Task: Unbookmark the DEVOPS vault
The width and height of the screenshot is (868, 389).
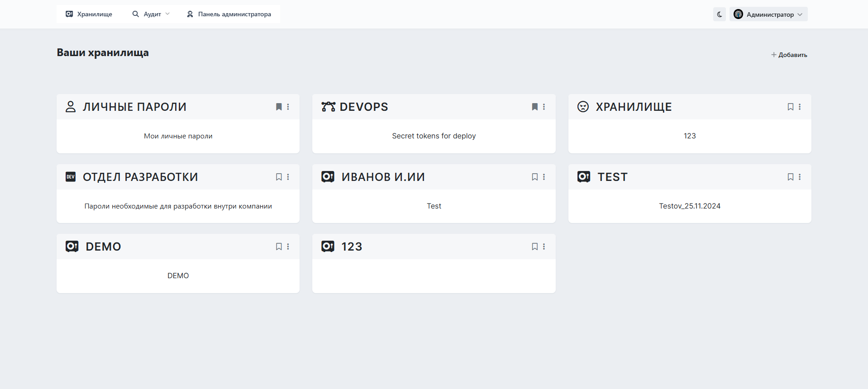Action: (534, 107)
